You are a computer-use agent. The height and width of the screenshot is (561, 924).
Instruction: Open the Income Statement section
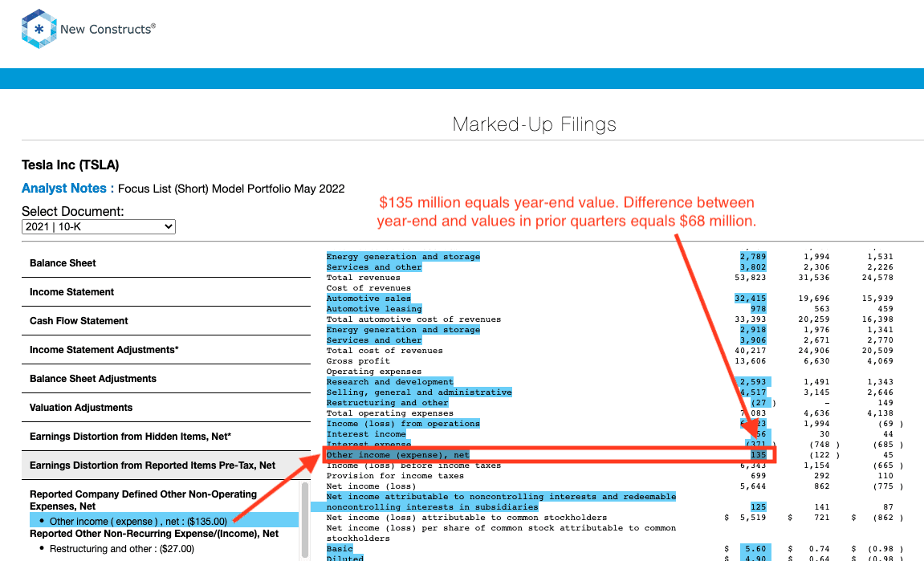click(x=72, y=291)
